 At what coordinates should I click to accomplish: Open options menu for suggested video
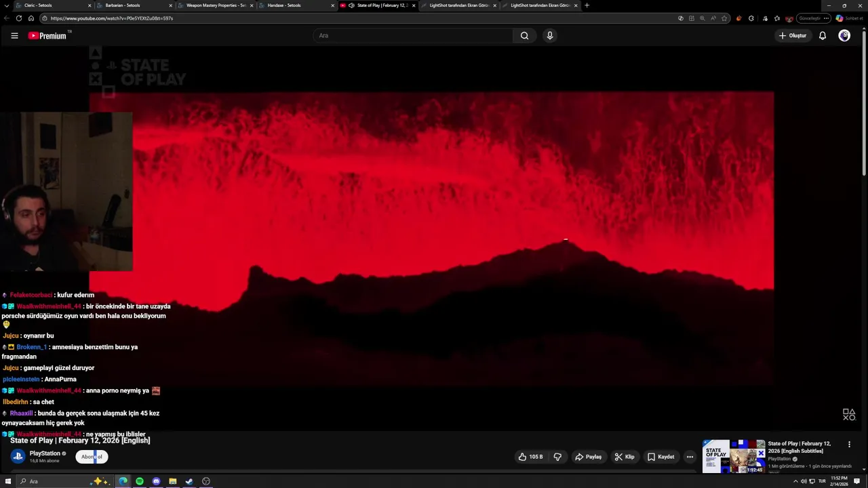click(x=849, y=445)
